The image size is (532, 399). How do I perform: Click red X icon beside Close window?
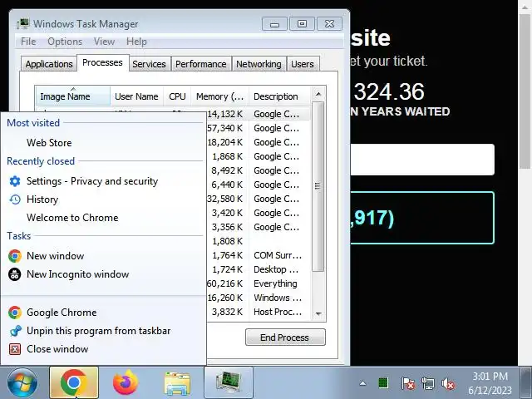(15, 349)
